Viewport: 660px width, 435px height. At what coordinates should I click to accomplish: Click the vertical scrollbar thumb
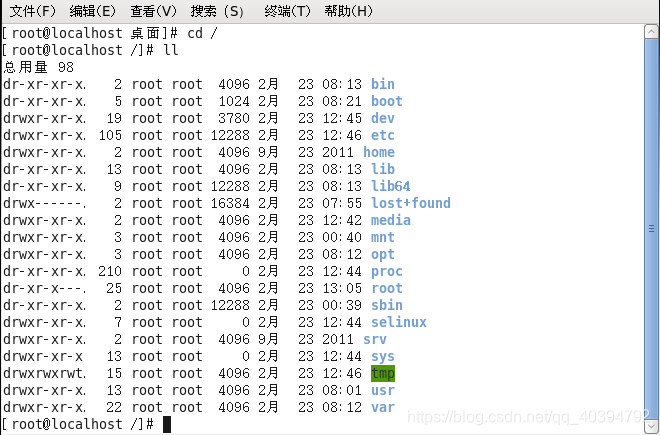pyautogui.click(x=651, y=228)
